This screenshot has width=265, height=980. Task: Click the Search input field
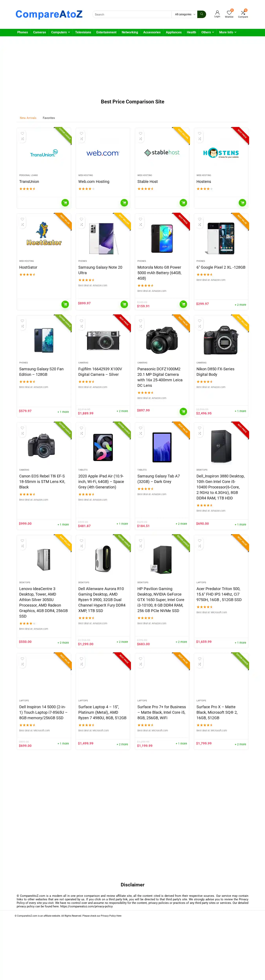(132, 15)
